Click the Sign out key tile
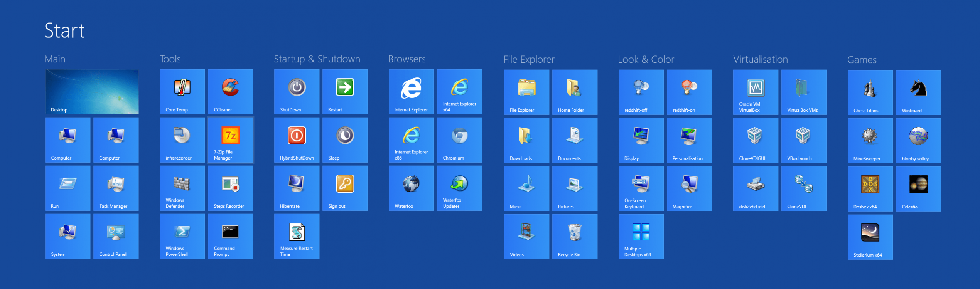The height and width of the screenshot is (289, 980). click(345, 188)
